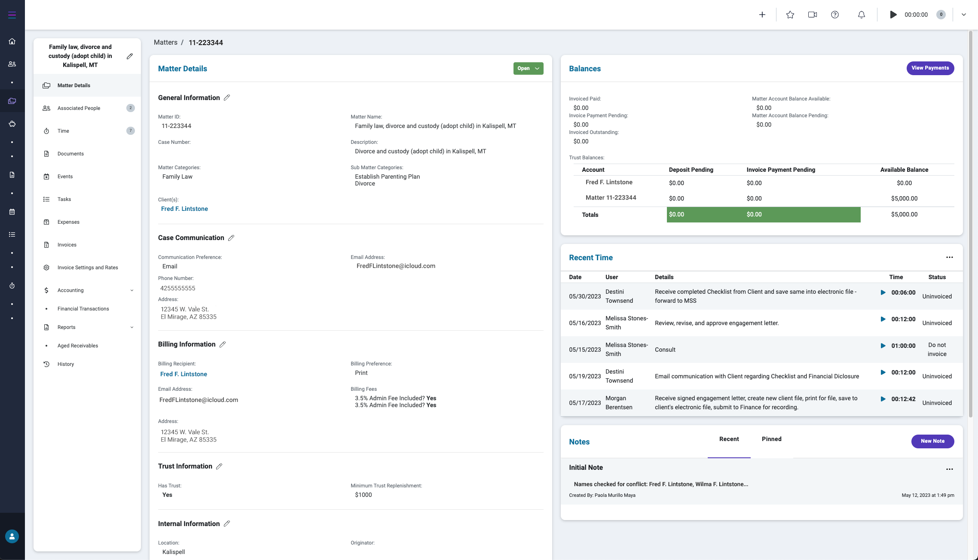Edit General Information with pencil icon
Image resolution: width=978 pixels, height=560 pixels.
pyautogui.click(x=227, y=98)
